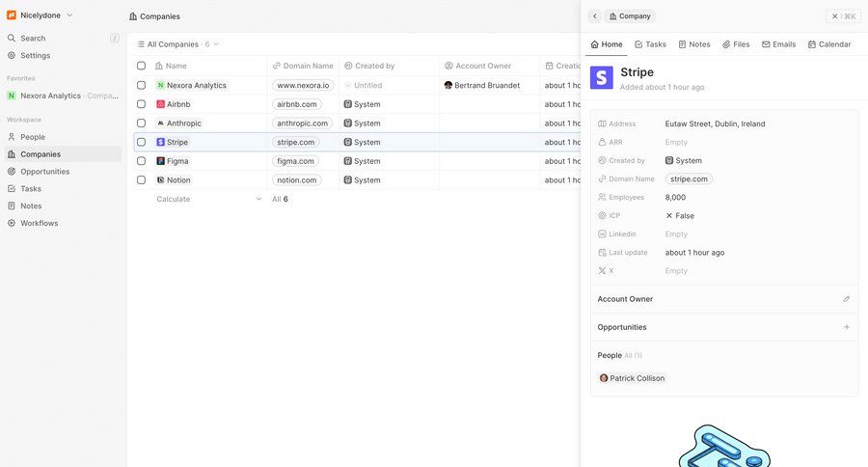Click the Created by column header
Image resolution: width=868 pixels, height=467 pixels.
point(369,66)
